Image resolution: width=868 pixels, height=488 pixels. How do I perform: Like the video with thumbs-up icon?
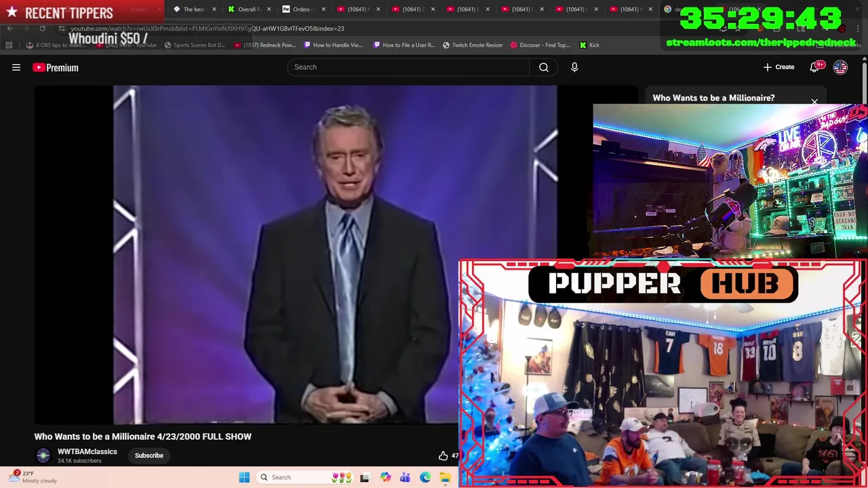(443, 455)
